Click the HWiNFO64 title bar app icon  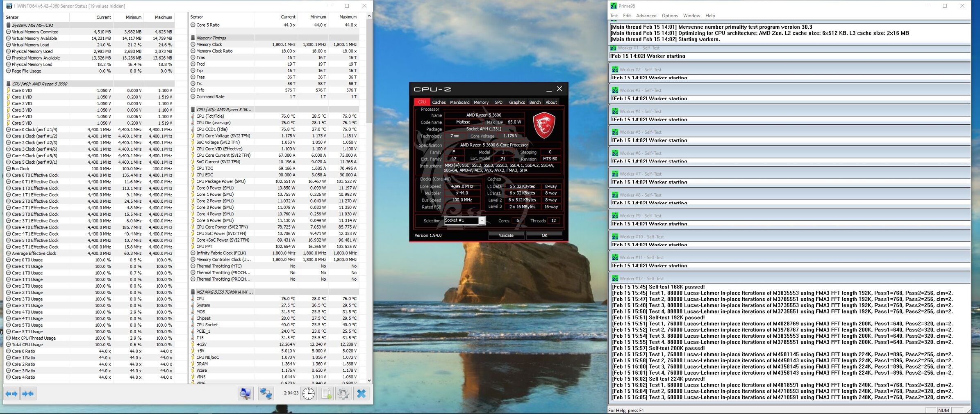[x=9, y=6]
